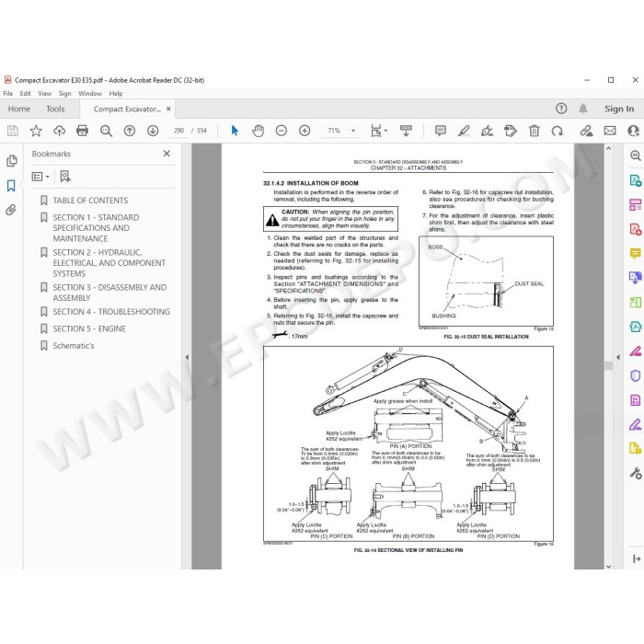The width and height of the screenshot is (644, 644).
Task: Click the Sign In button
Action: (619, 109)
